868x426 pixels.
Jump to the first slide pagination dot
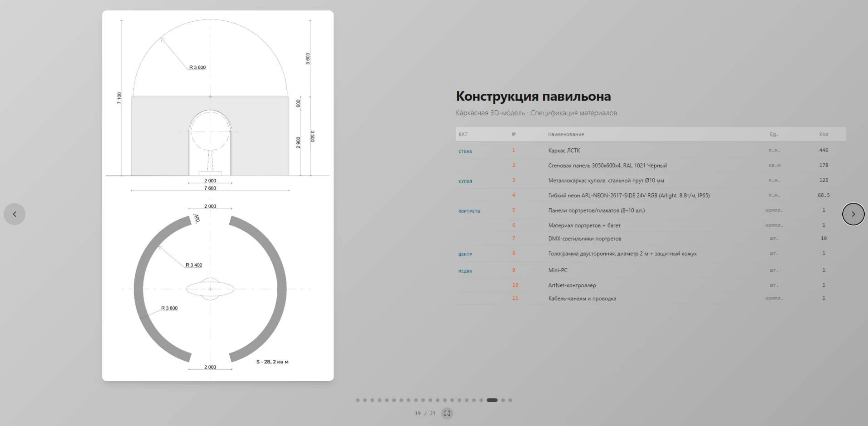(358, 400)
